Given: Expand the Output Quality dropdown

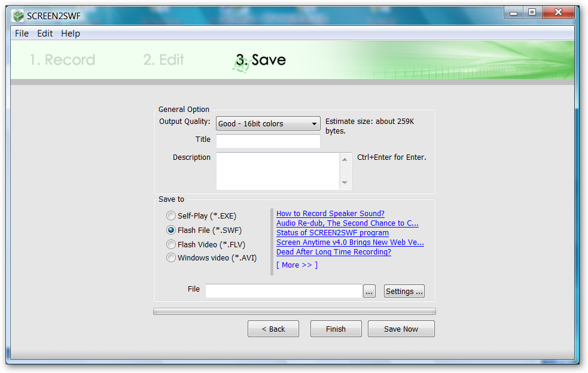Looking at the screenshot, I should [268, 123].
